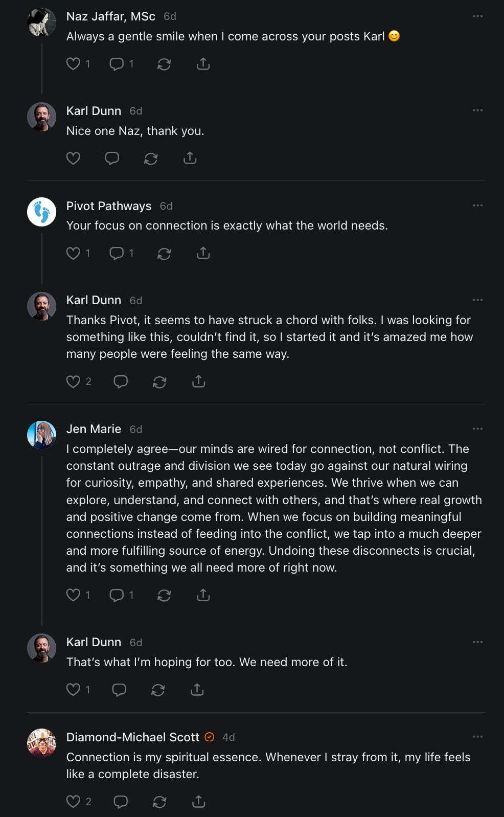
Task: Restack Naz Jaffar's comment
Action: coord(164,64)
